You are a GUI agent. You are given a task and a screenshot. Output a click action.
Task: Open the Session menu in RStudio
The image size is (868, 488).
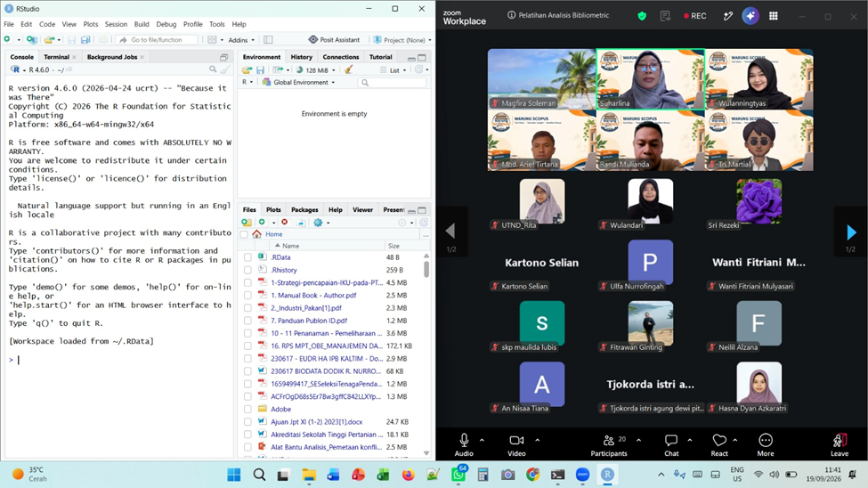coord(116,24)
